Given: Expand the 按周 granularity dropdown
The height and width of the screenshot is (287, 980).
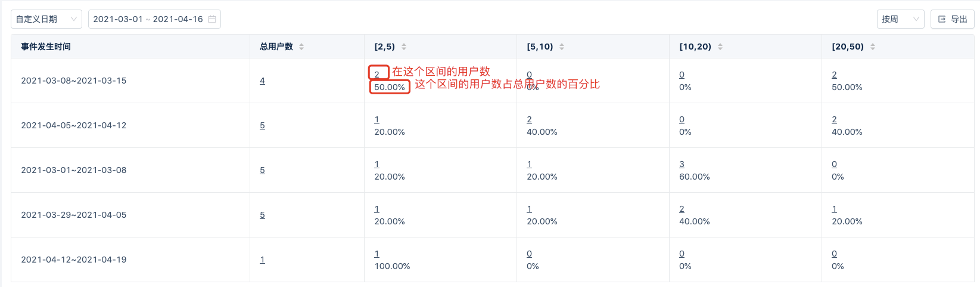Looking at the screenshot, I should 900,19.
